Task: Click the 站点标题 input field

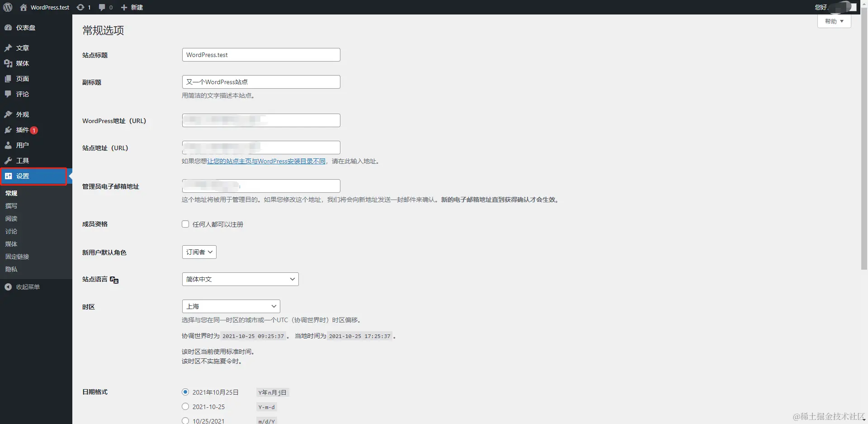Action: coord(261,55)
